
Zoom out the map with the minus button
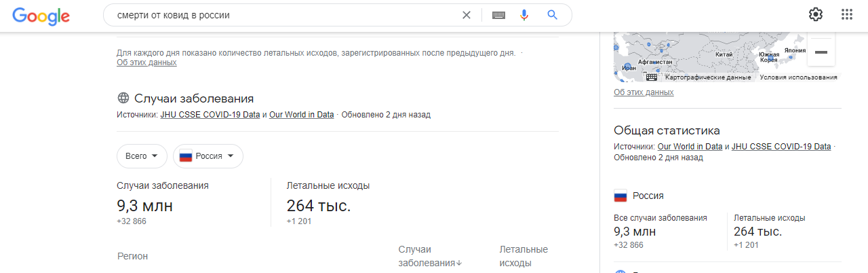click(x=821, y=52)
